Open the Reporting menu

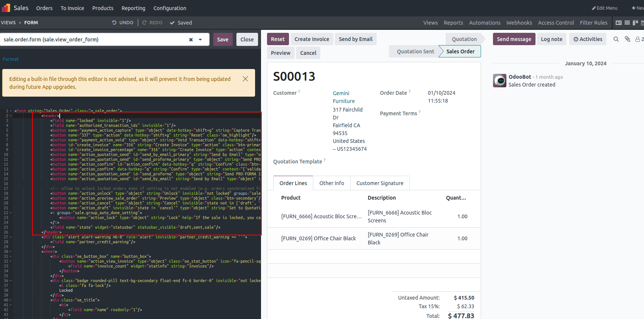point(133,8)
